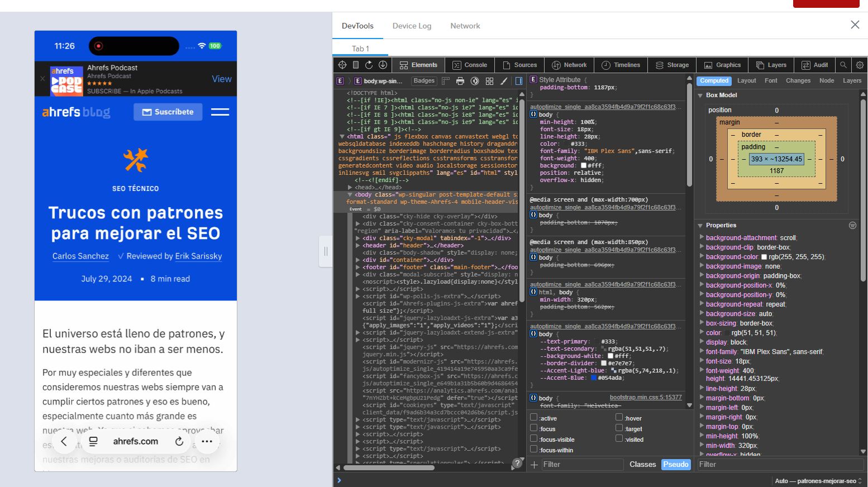Screen dimensions: 868x487
Task: Add new style rule with plus icon
Action: (x=535, y=465)
